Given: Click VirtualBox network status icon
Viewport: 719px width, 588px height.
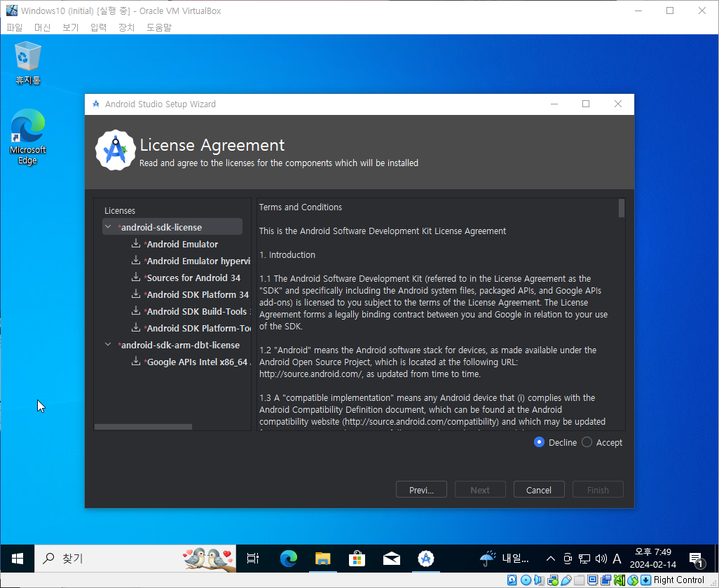Looking at the screenshot, I should coord(552,580).
